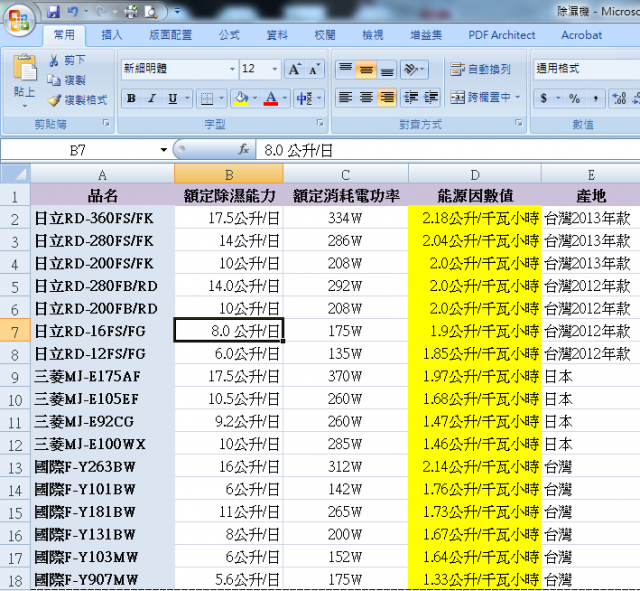Expand the underline style arrow
The image size is (640, 591).
pyautogui.click(x=187, y=98)
